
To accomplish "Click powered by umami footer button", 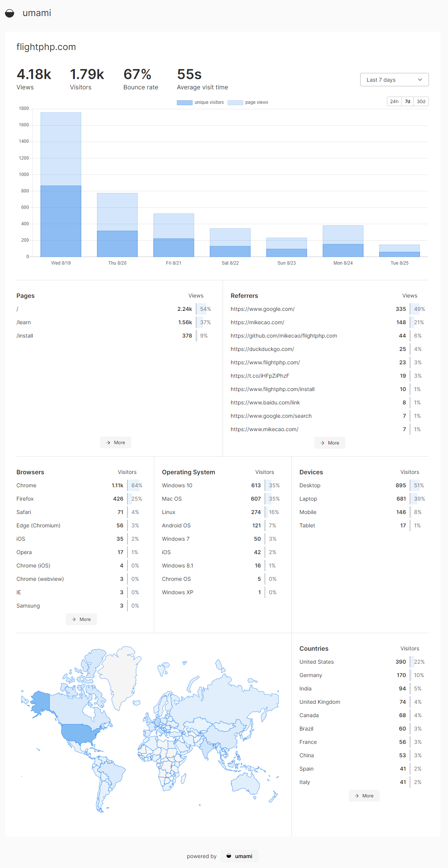I will pos(239,856).
